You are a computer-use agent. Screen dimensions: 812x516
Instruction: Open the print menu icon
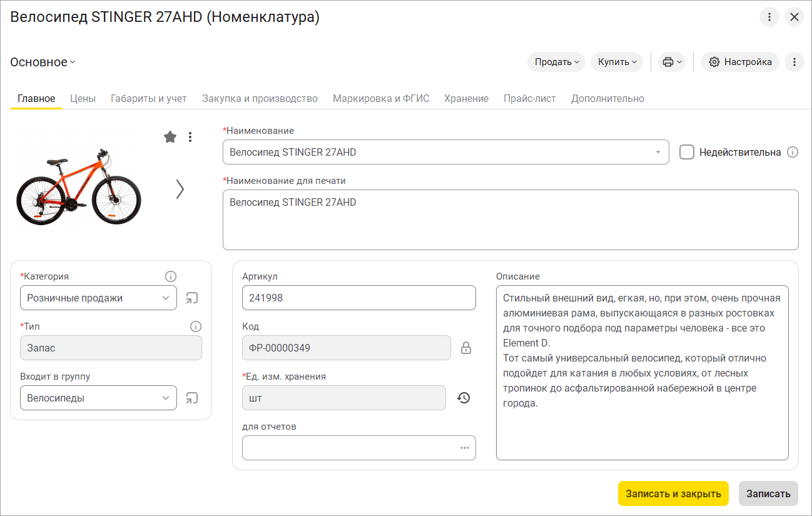point(671,62)
